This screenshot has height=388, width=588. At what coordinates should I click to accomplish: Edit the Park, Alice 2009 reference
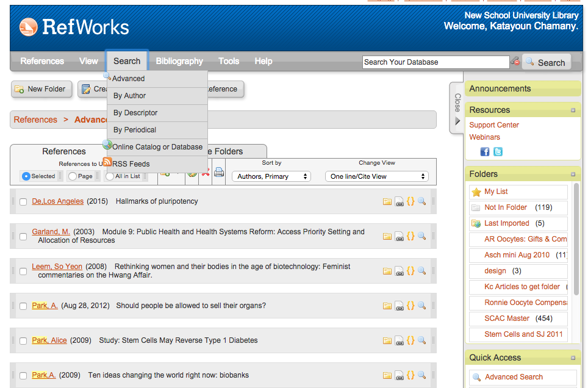tap(400, 341)
